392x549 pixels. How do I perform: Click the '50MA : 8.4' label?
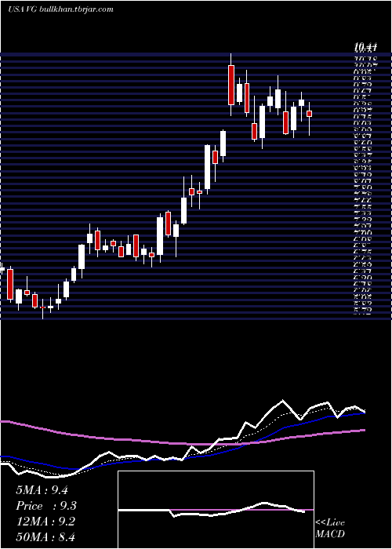tap(45, 537)
